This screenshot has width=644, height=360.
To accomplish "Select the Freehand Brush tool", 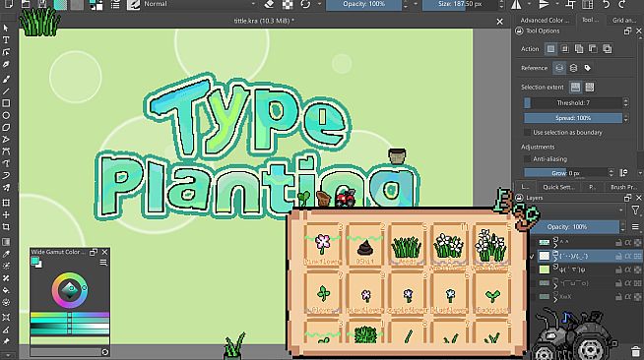I will pyautogui.click(x=6, y=79).
